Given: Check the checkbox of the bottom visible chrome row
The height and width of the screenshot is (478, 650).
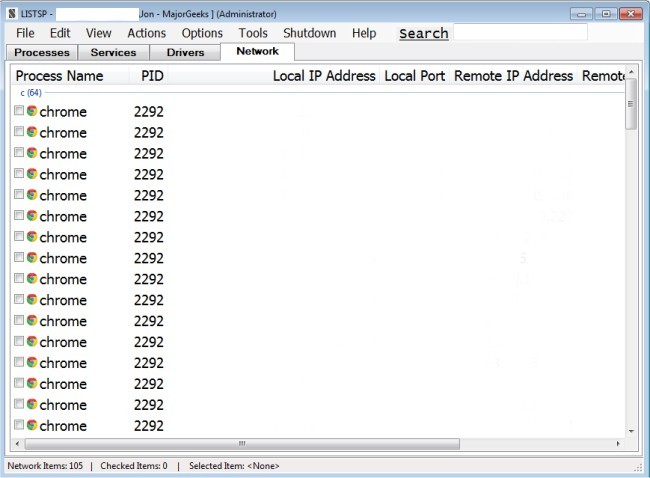Looking at the screenshot, I should click(19, 425).
